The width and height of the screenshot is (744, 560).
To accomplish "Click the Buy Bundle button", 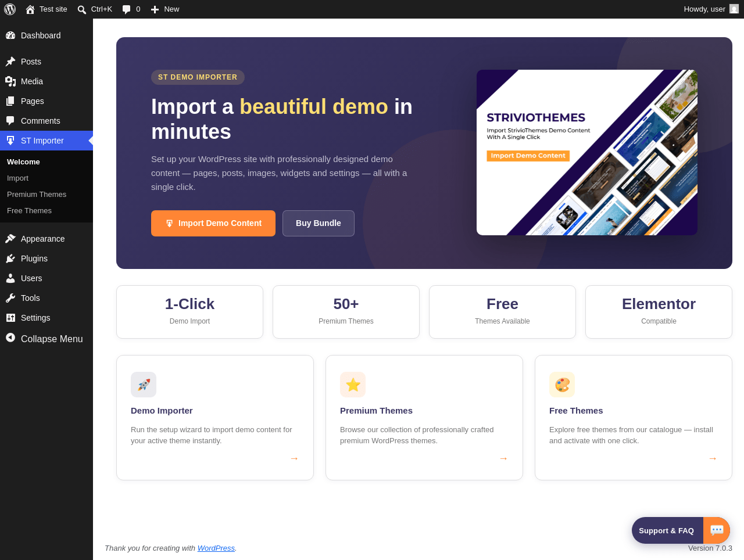I will [x=319, y=223].
